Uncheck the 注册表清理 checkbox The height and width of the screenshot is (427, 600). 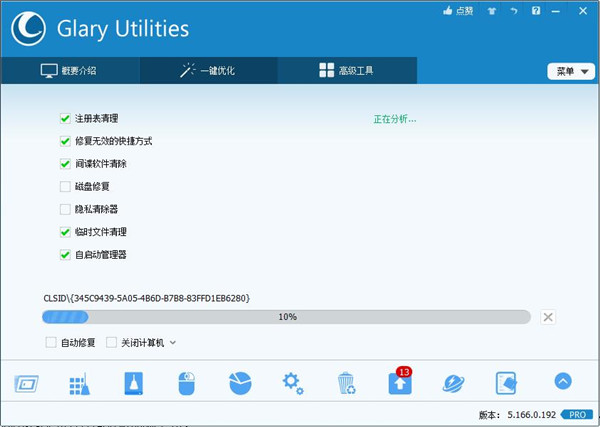point(66,119)
